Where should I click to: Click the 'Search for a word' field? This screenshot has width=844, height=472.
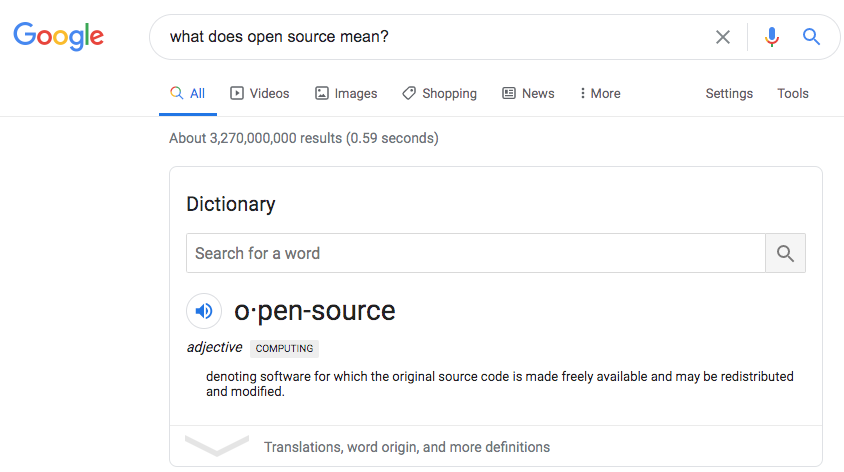click(x=475, y=253)
